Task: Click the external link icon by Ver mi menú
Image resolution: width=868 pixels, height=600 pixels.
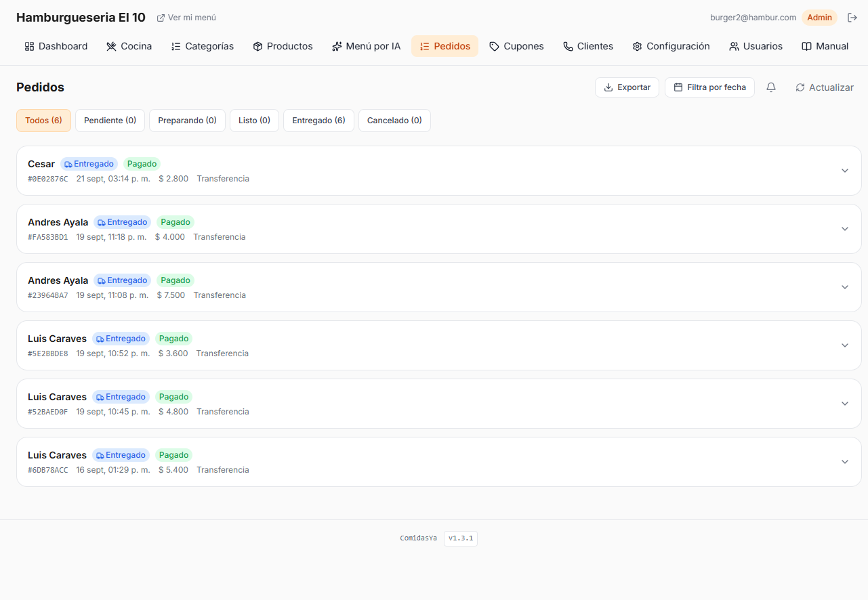Action: click(x=161, y=18)
